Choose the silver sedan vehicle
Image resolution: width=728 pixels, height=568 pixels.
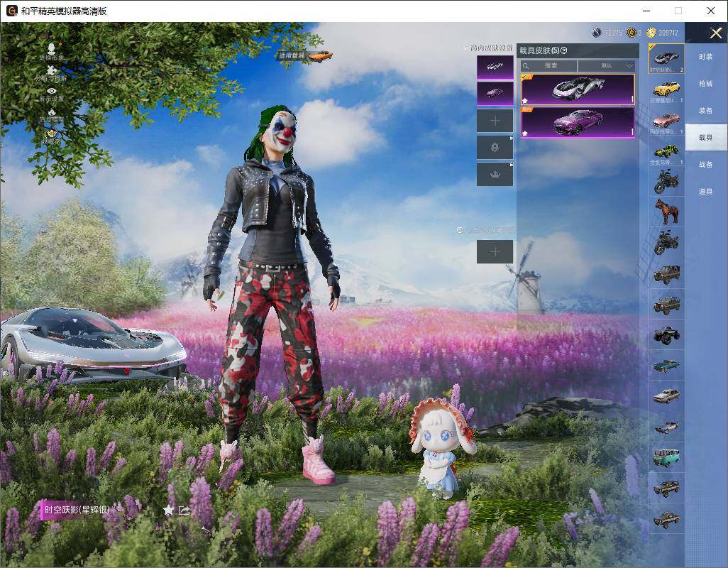[666, 396]
